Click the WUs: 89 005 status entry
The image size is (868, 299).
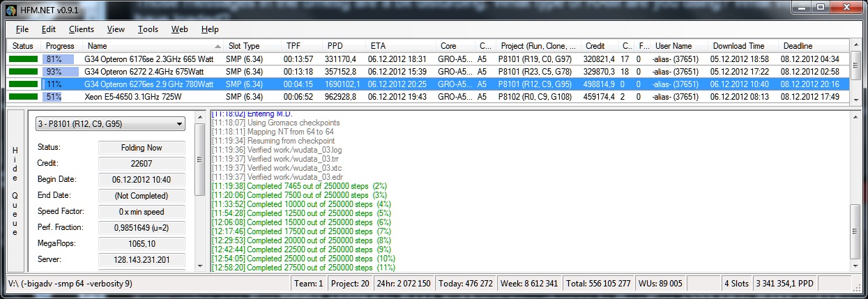(x=661, y=284)
